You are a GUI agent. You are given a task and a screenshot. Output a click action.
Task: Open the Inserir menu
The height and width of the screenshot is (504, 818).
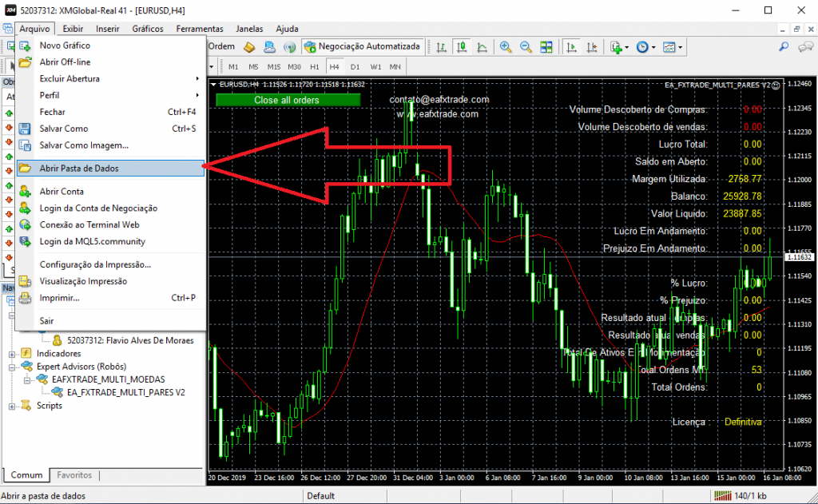(108, 29)
